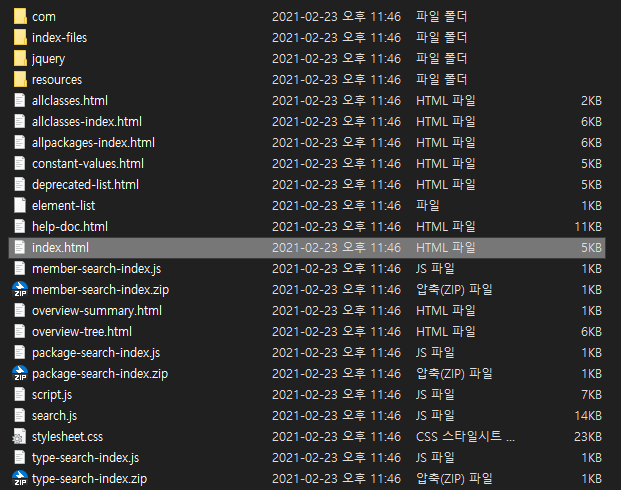Click the package-search-index.js file icon

click(20, 353)
